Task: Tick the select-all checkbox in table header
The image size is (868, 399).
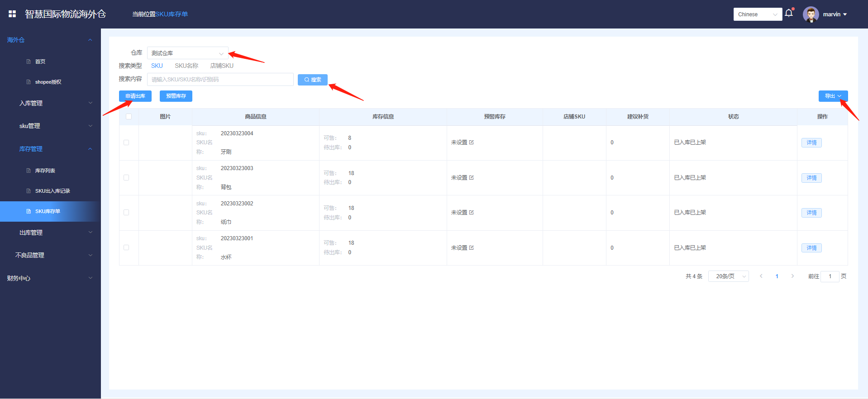Action: tap(129, 117)
